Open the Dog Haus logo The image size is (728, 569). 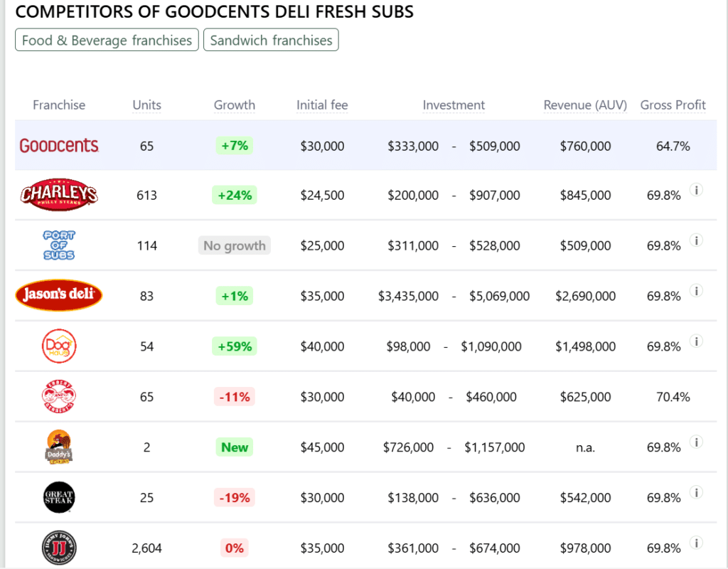click(59, 346)
